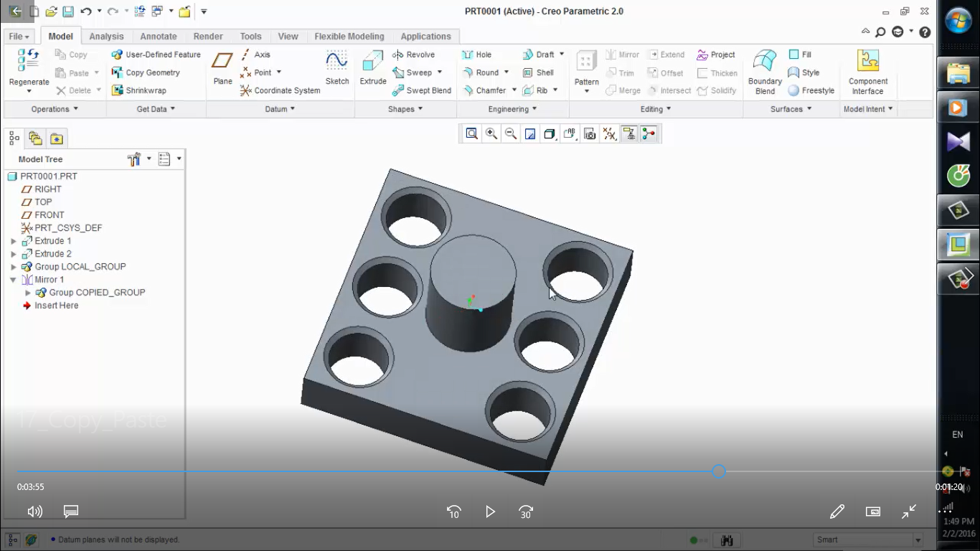This screenshot has width=980, height=551.
Task: Click the video progress slider handle
Action: [718, 471]
